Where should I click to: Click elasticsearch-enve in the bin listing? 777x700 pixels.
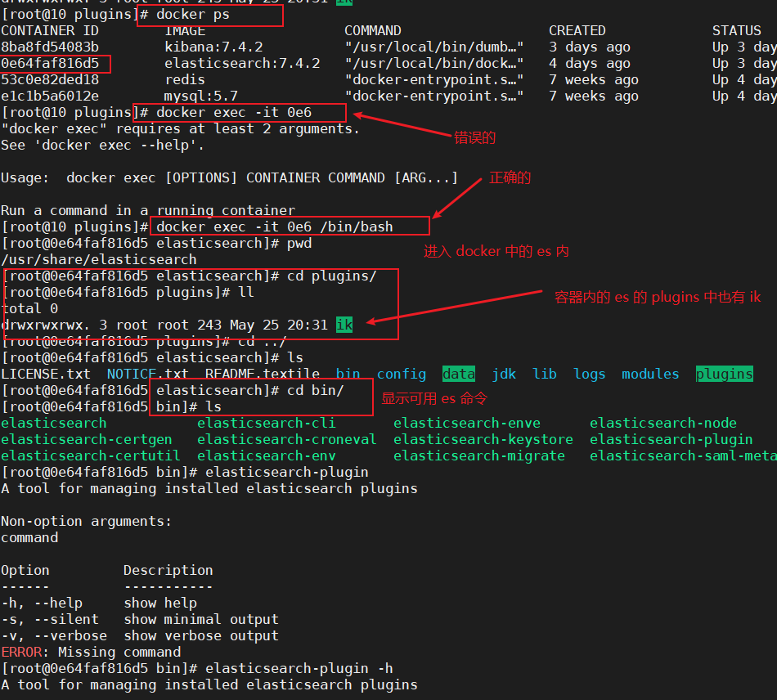coord(467,423)
